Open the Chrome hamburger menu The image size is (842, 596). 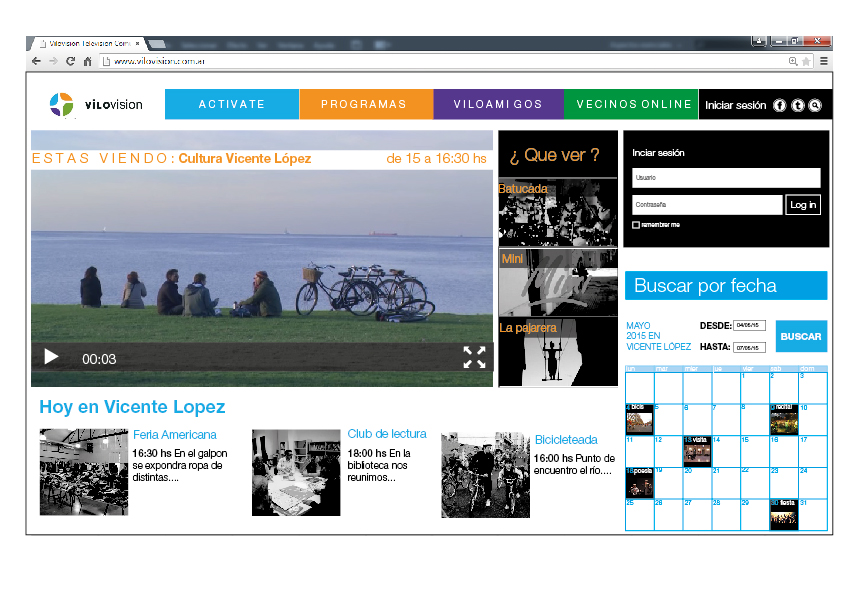[823, 61]
